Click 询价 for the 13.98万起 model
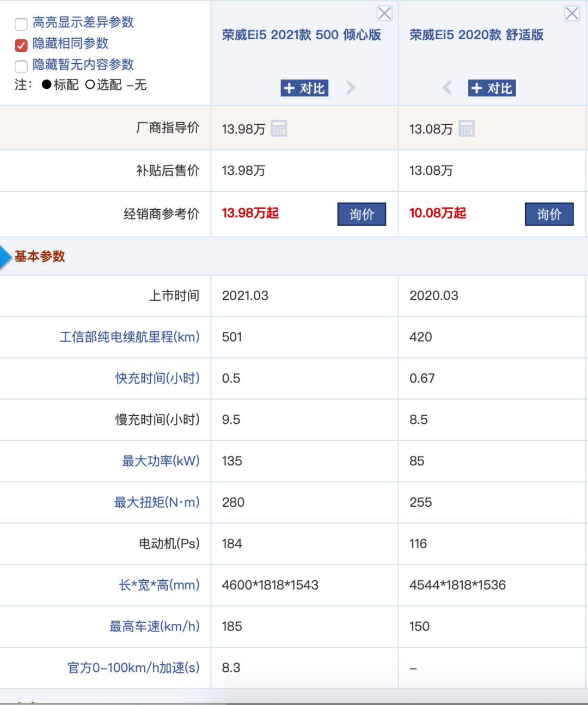 [362, 214]
